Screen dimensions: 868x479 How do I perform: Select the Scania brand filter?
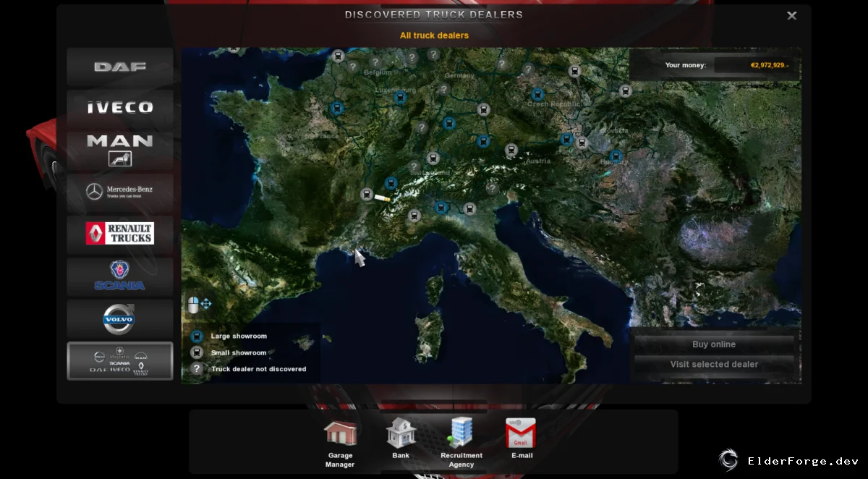pyautogui.click(x=120, y=276)
